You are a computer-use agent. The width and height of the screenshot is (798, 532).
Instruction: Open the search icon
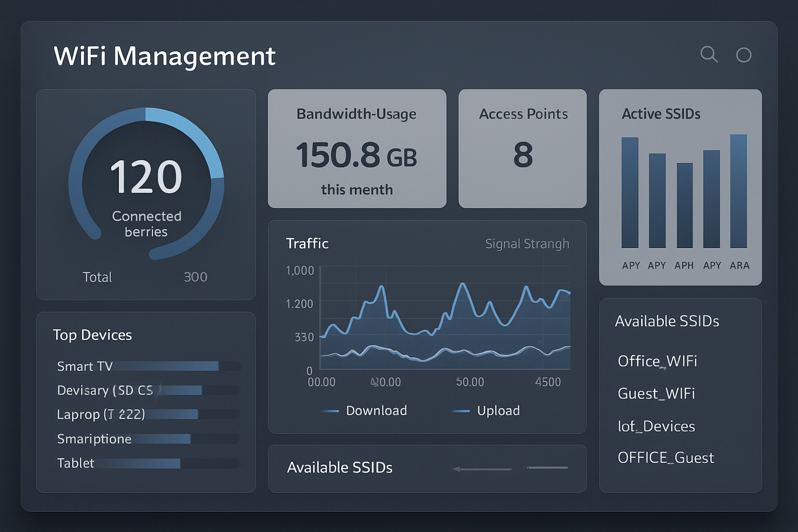(709, 55)
